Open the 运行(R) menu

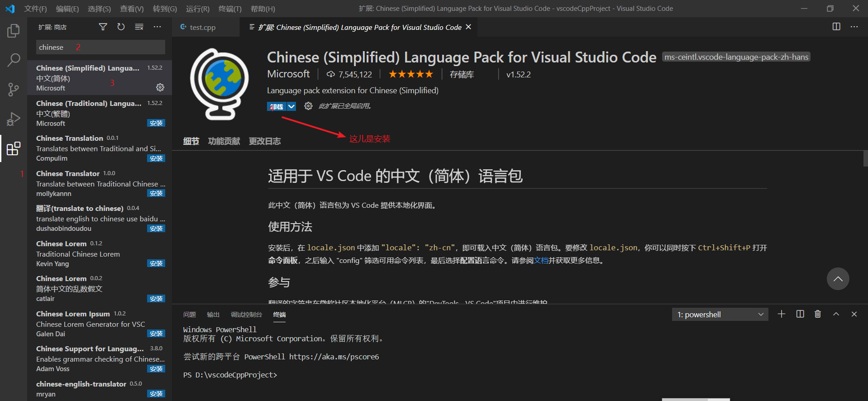(198, 9)
